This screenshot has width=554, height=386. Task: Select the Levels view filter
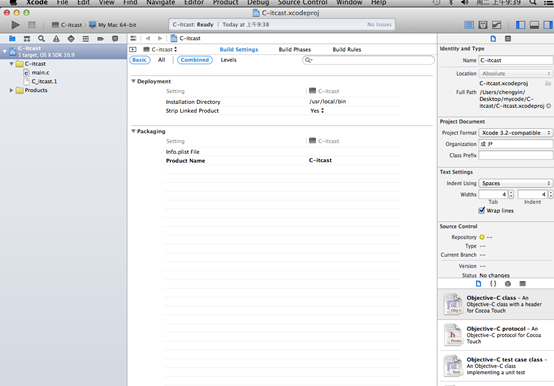point(229,60)
